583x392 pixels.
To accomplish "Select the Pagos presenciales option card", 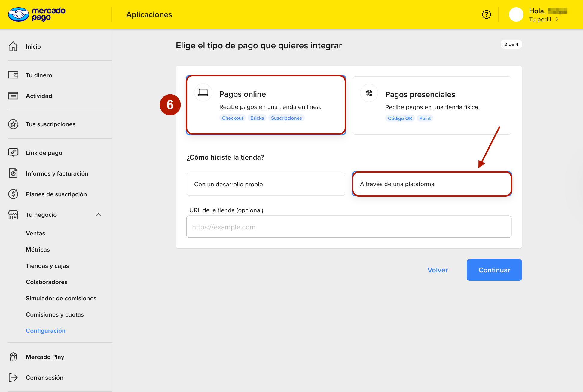I will tap(432, 105).
